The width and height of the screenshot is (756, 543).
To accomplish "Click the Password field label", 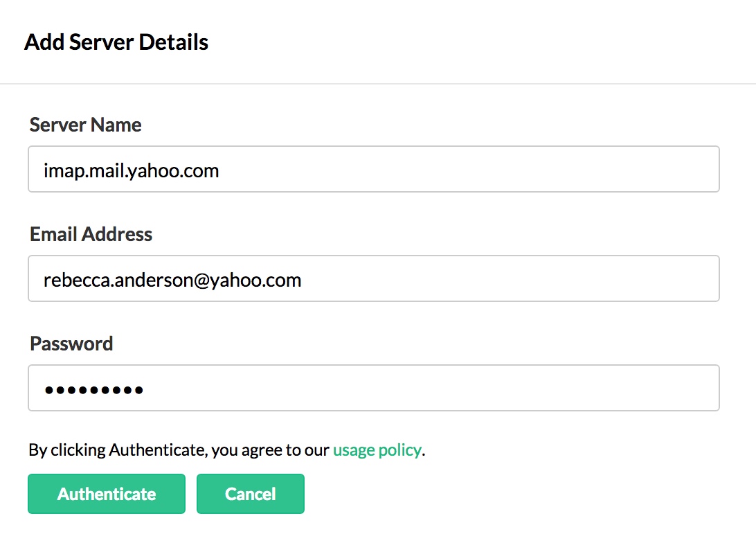I will tap(71, 344).
